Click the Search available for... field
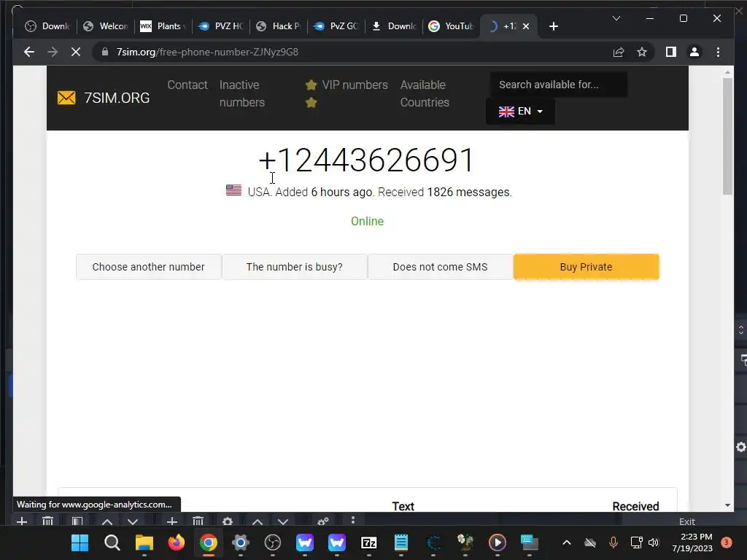The height and width of the screenshot is (560, 747). click(558, 85)
